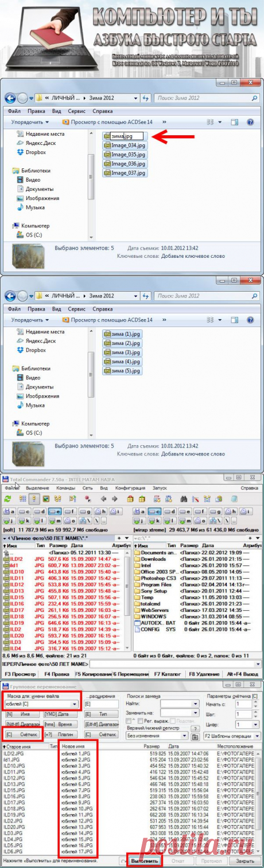The image size is (264, 868).
Task: Click the Выполнить button
Action: point(144,860)
